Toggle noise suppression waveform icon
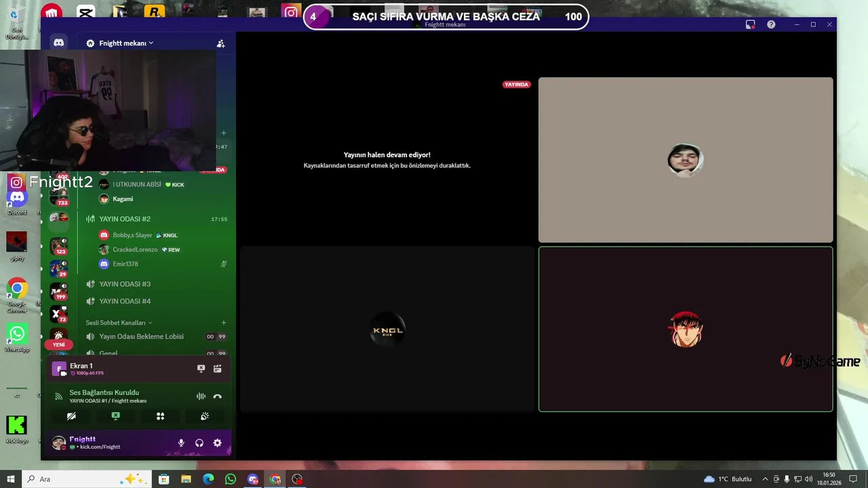Screen dimensions: 868x488 point(201,396)
